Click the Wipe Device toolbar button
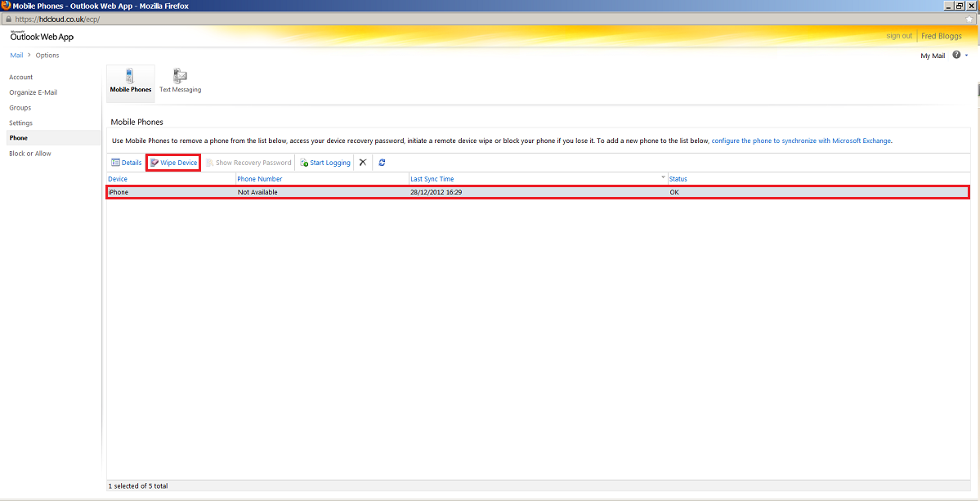980x501 pixels. tap(173, 163)
